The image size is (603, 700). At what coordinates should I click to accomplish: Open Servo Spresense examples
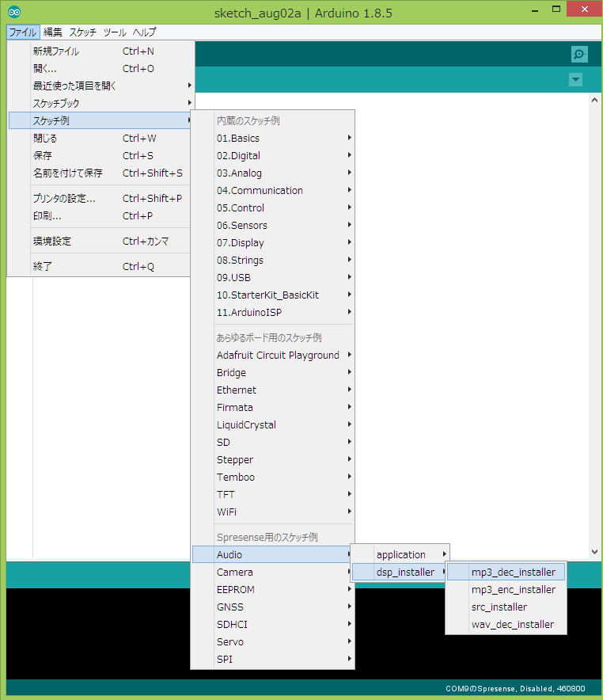[273, 642]
